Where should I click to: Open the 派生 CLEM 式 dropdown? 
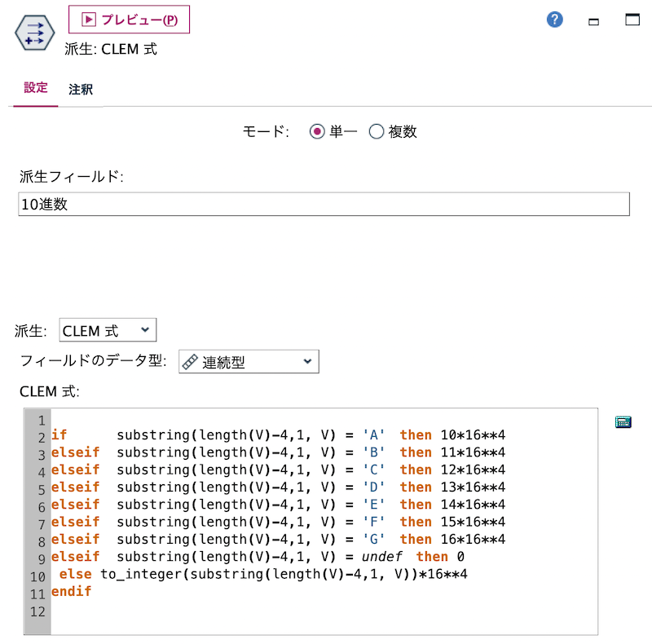[x=107, y=329]
